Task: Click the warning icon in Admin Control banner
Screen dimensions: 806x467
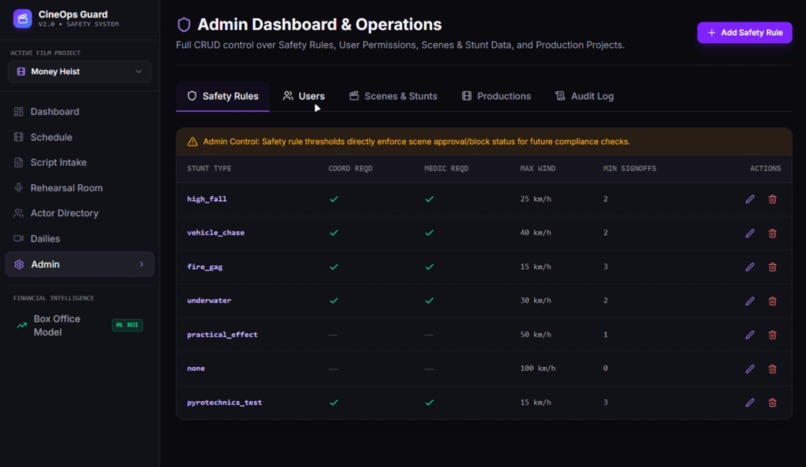Action: [x=192, y=142]
